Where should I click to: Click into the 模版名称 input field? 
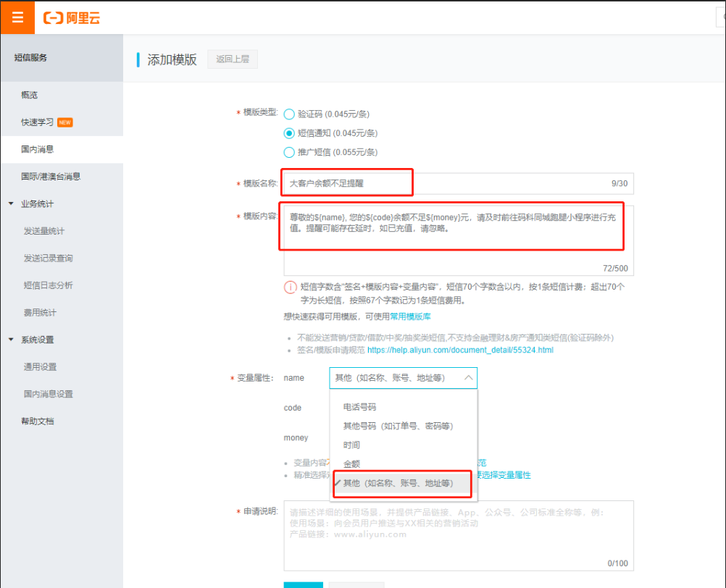[x=442, y=184]
